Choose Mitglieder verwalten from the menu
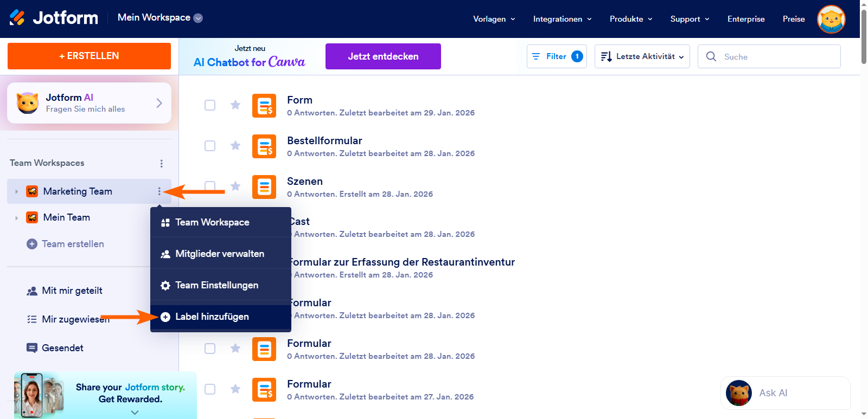Image resolution: width=868 pixels, height=419 pixels. click(221, 254)
